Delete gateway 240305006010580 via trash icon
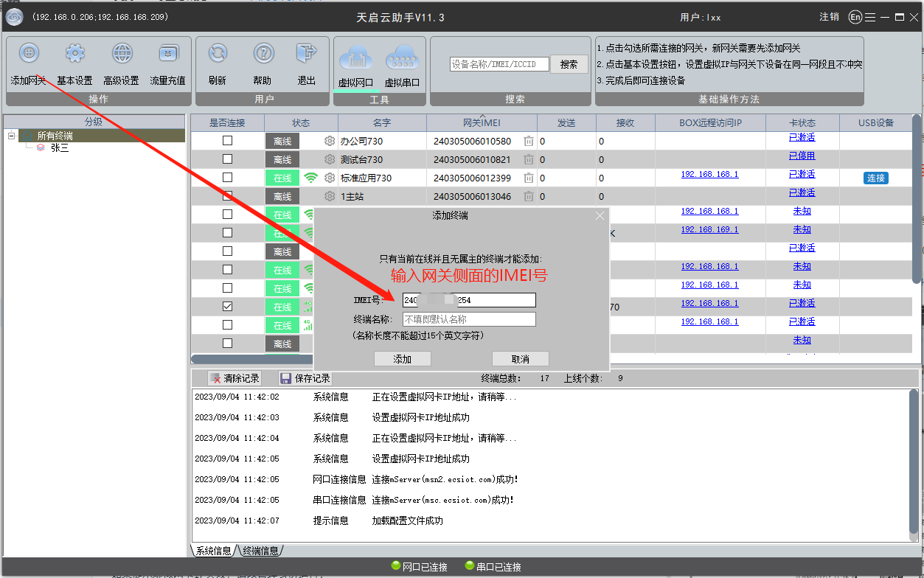The height and width of the screenshot is (578, 924). pos(529,141)
